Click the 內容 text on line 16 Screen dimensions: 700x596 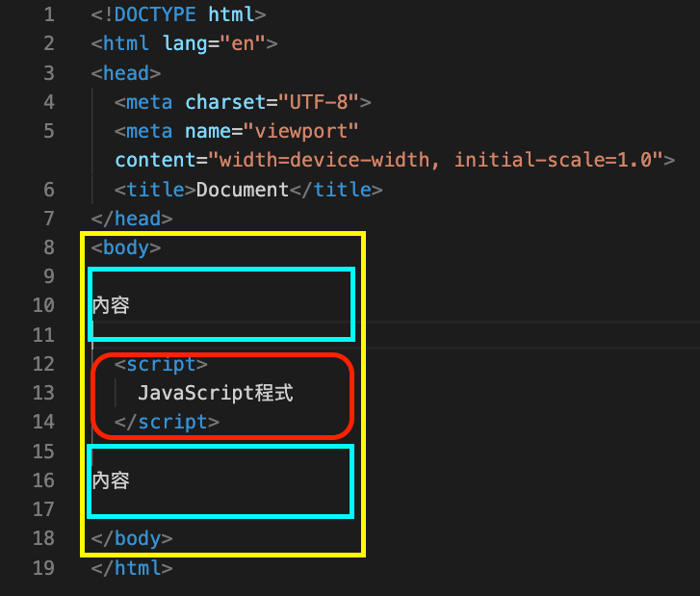(111, 480)
